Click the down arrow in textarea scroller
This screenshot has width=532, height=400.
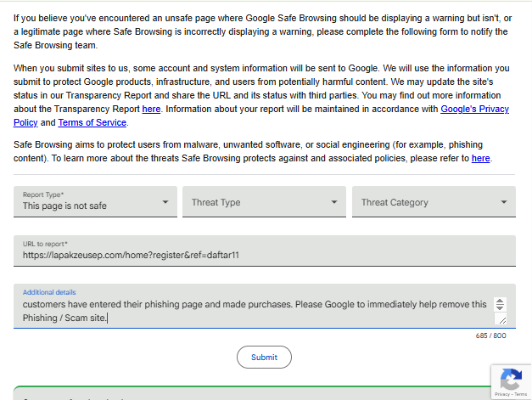pyautogui.click(x=500, y=307)
